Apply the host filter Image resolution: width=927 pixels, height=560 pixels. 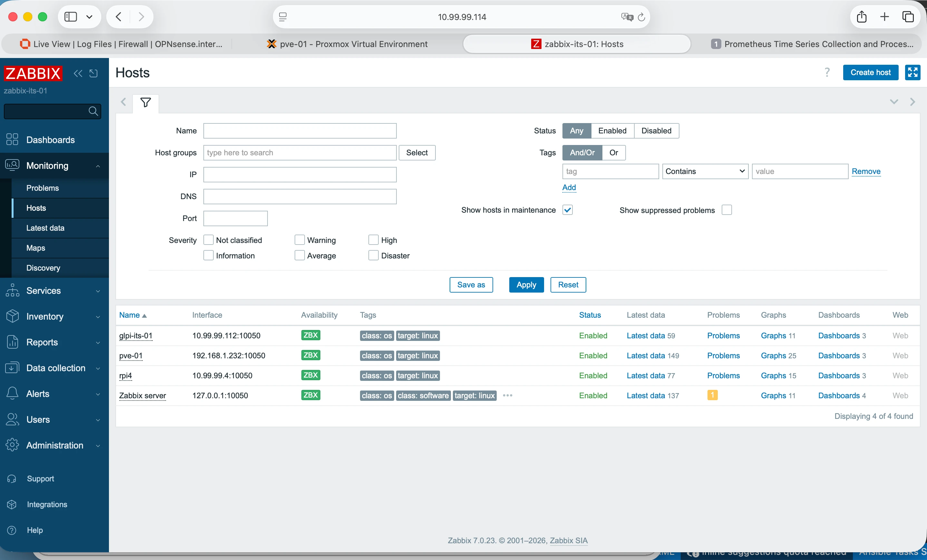pyautogui.click(x=526, y=285)
